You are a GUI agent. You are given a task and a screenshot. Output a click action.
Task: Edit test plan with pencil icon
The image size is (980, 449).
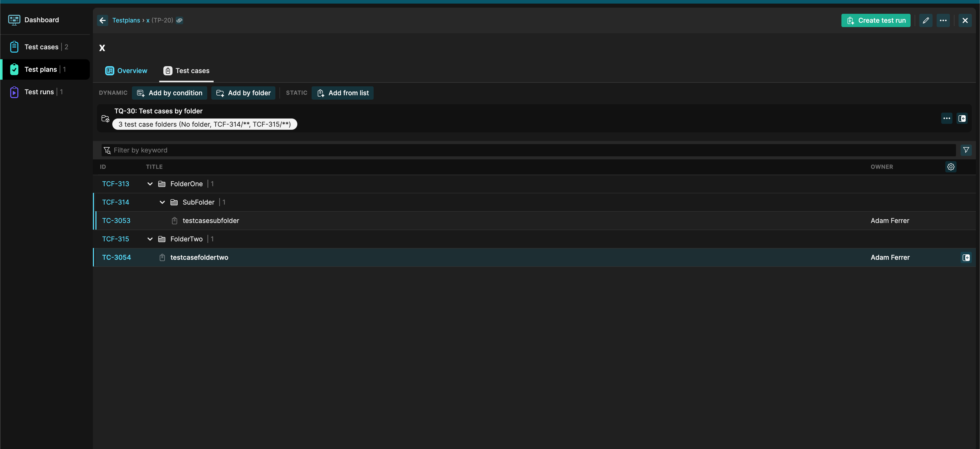pos(926,20)
